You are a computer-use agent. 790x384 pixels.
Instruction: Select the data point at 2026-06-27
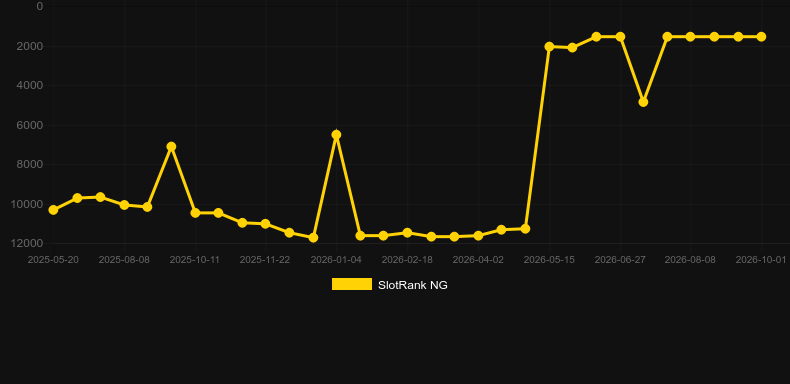(620, 37)
